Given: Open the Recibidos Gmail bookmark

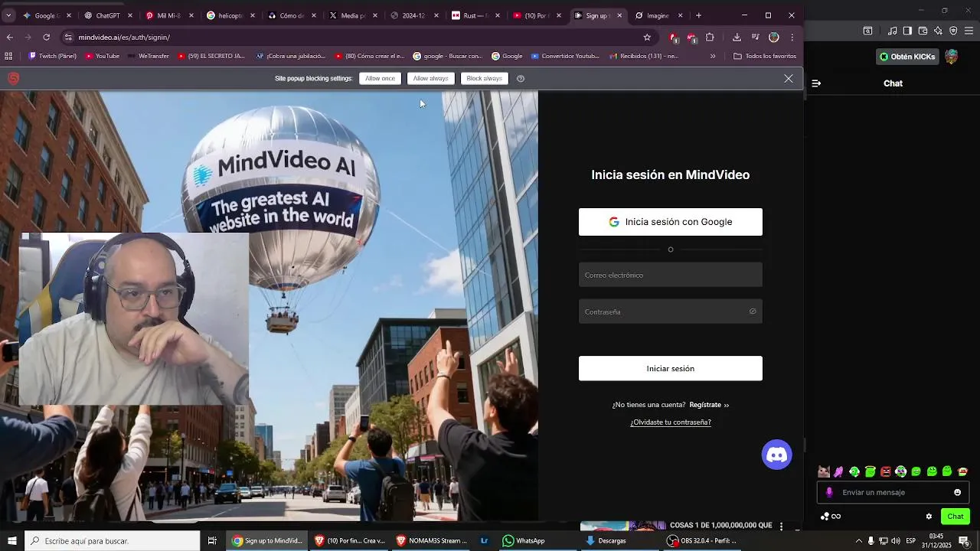Looking at the screenshot, I should [x=644, y=56].
